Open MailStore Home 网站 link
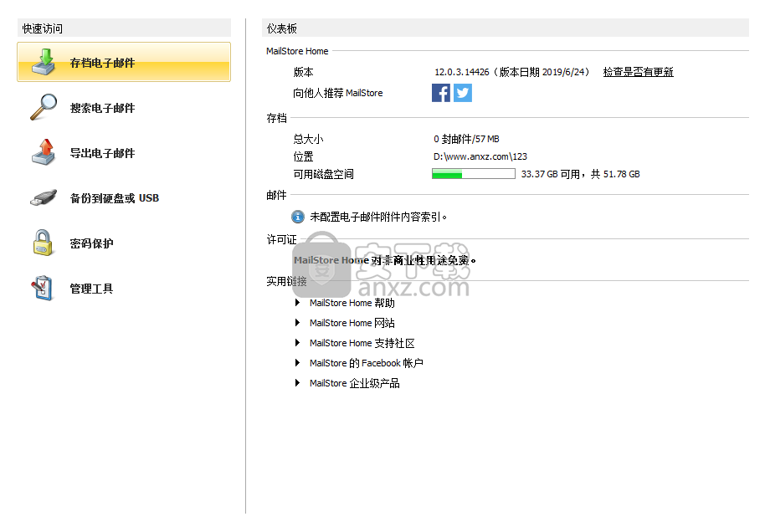Viewport: 765px width, 532px height. [352, 323]
